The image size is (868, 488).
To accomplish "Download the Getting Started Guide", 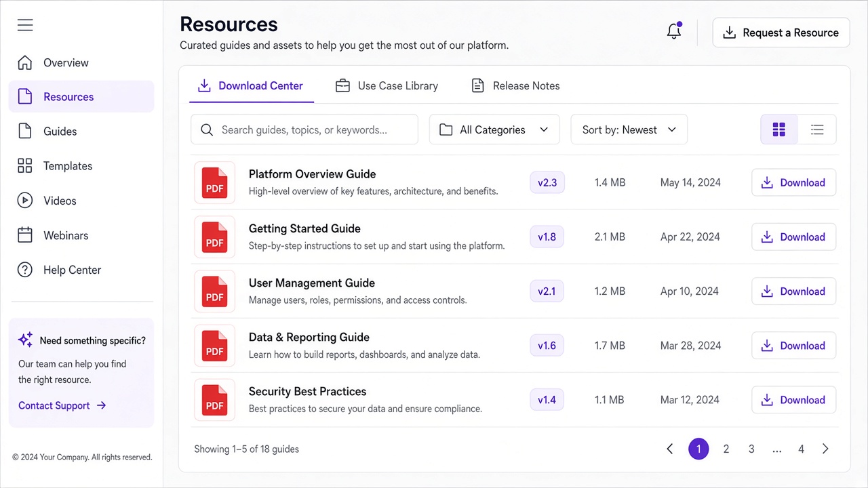I will (793, 237).
